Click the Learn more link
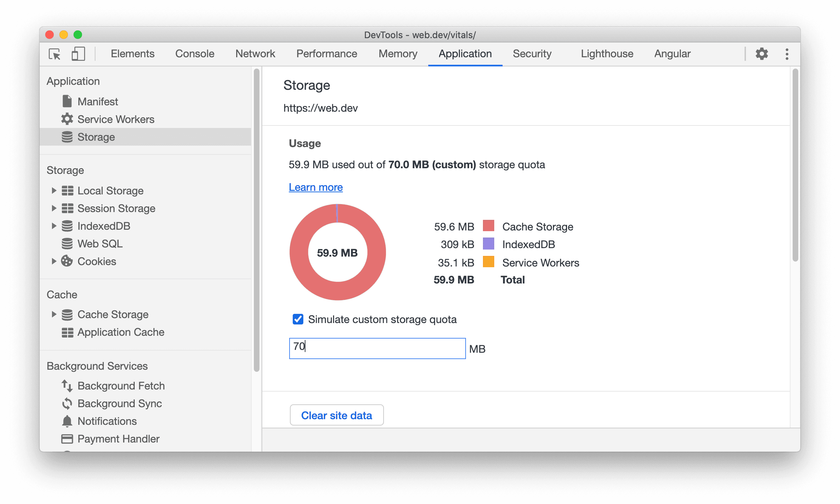This screenshot has width=840, height=504. (316, 187)
